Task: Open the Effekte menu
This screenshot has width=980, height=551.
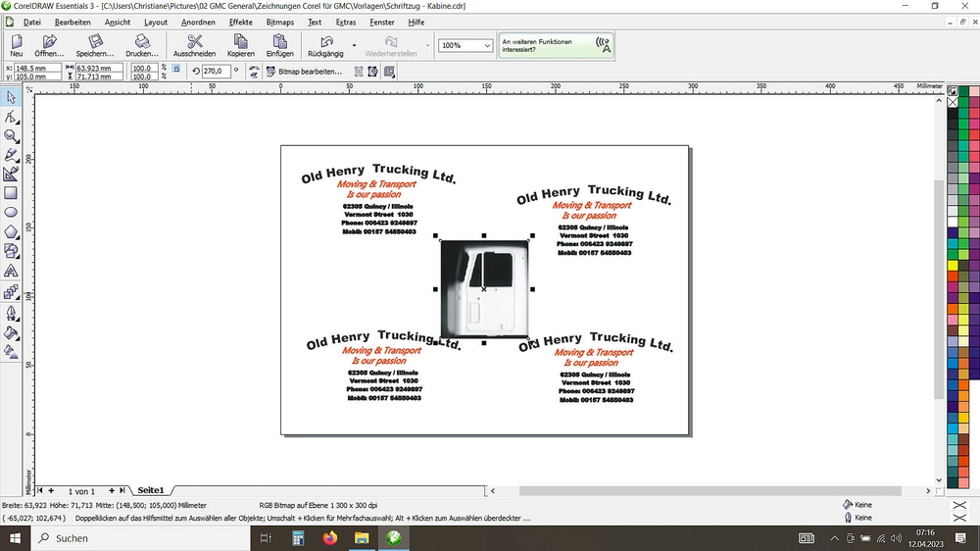Action: (240, 22)
